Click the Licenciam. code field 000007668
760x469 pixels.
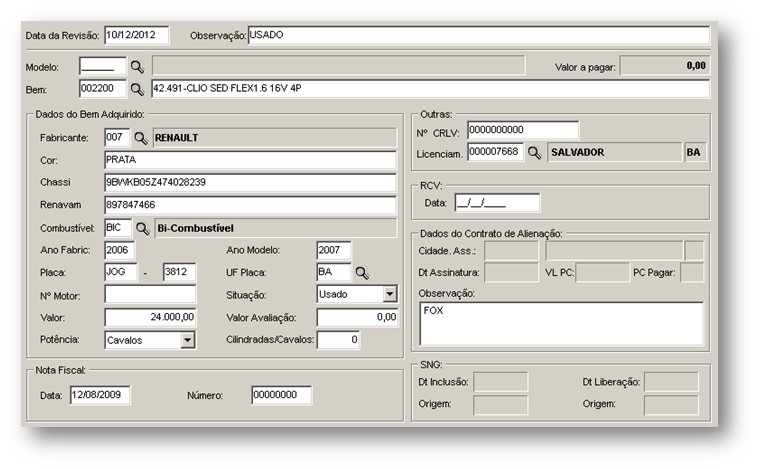495,152
